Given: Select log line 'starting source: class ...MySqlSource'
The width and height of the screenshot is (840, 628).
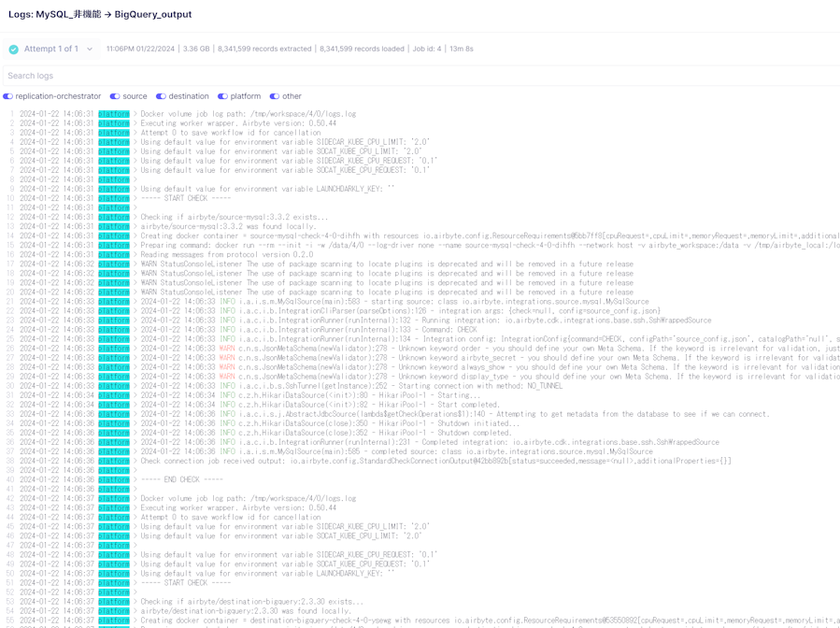Looking at the screenshot, I should click(x=394, y=302).
